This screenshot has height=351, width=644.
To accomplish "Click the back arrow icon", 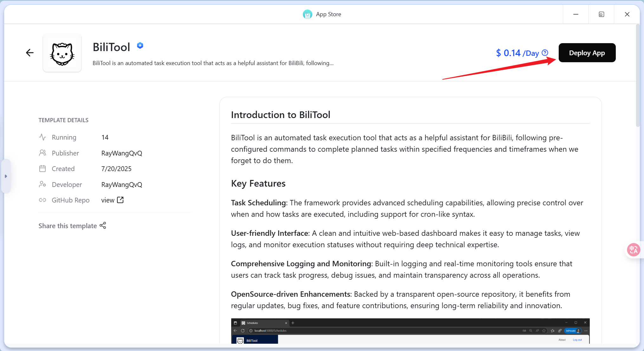I will (x=30, y=53).
